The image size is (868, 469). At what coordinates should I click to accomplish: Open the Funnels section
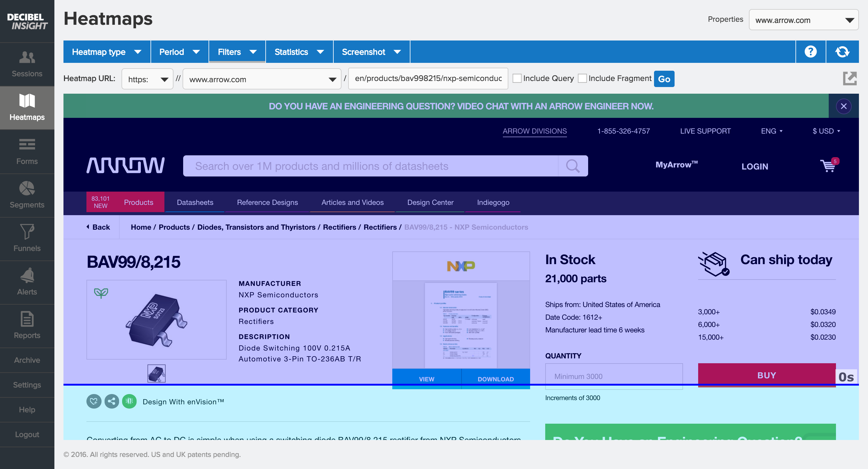point(27,238)
